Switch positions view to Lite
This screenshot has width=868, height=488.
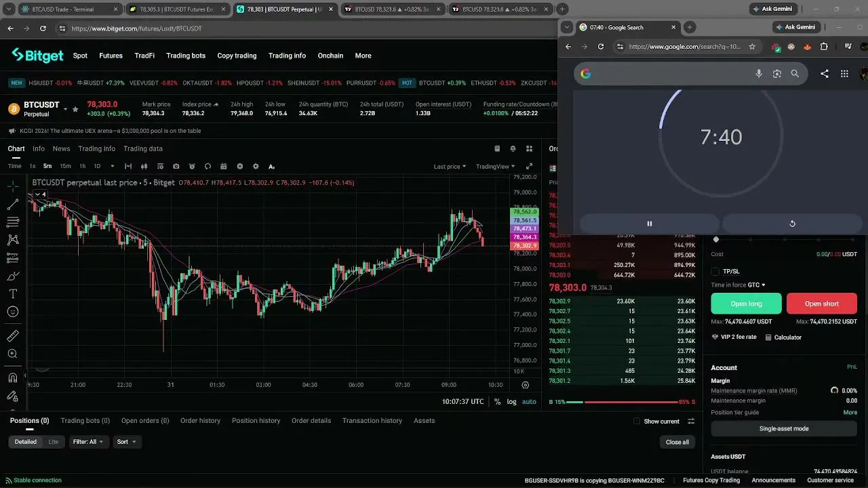54,442
